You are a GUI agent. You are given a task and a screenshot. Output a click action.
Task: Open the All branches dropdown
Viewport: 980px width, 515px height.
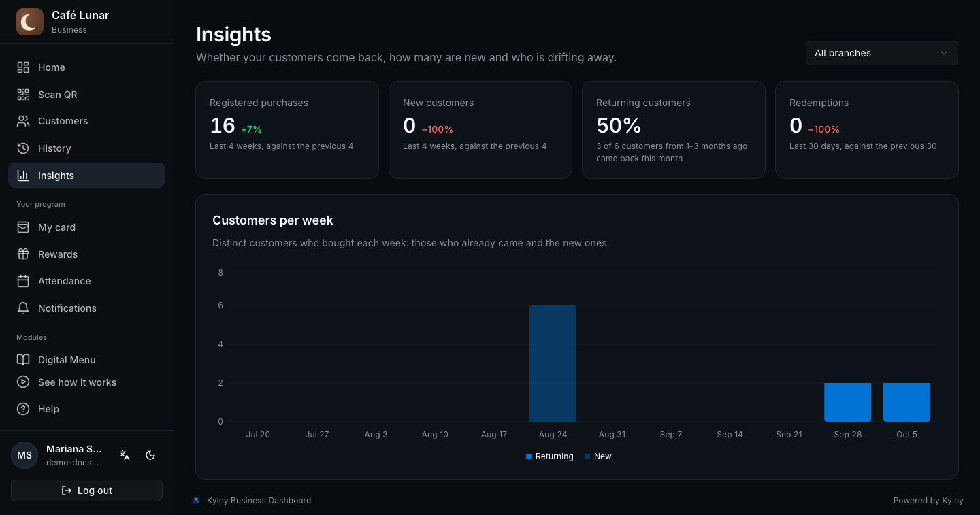[x=881, y=53]
